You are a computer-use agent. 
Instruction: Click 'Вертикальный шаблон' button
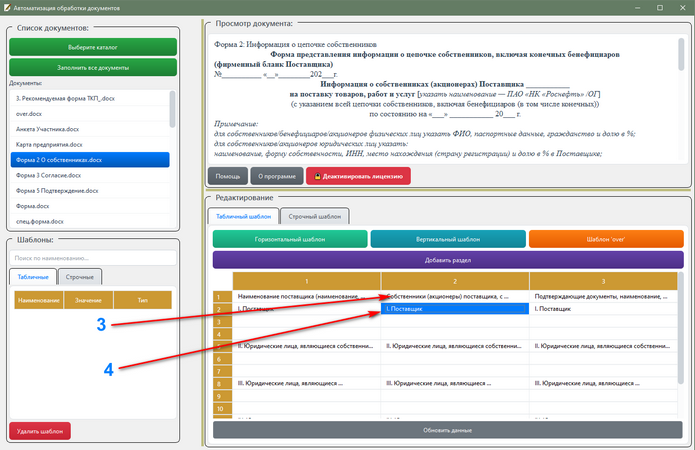tap(448, 239)
